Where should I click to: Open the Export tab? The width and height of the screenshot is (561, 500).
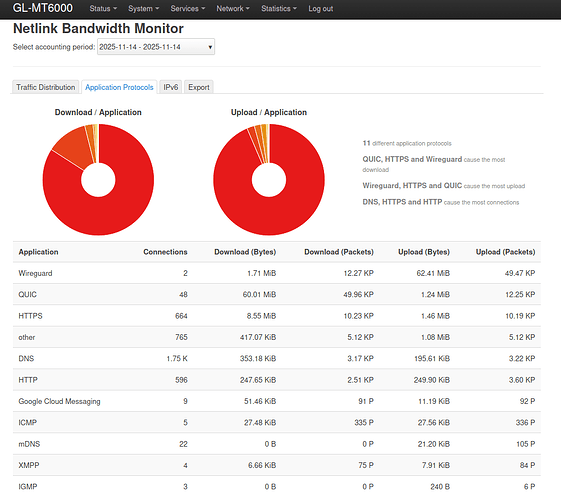[199, 87]
